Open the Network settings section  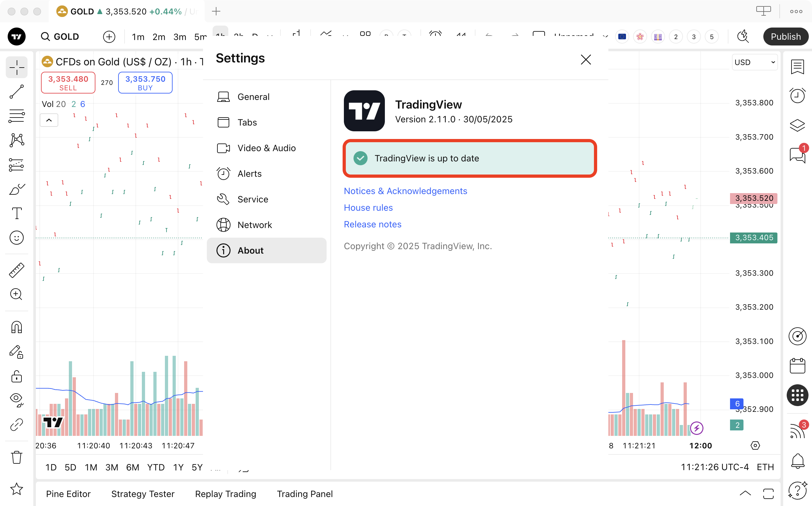[x=255, y=225]
